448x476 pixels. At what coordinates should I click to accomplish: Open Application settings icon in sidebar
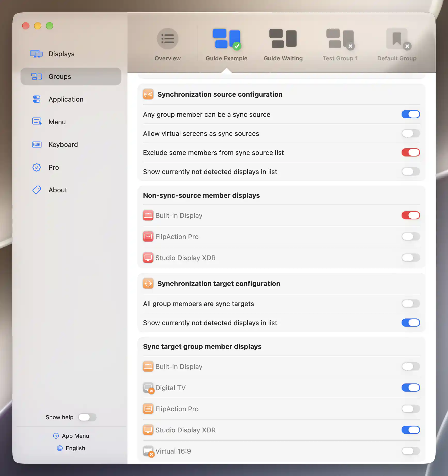[37, 99]
